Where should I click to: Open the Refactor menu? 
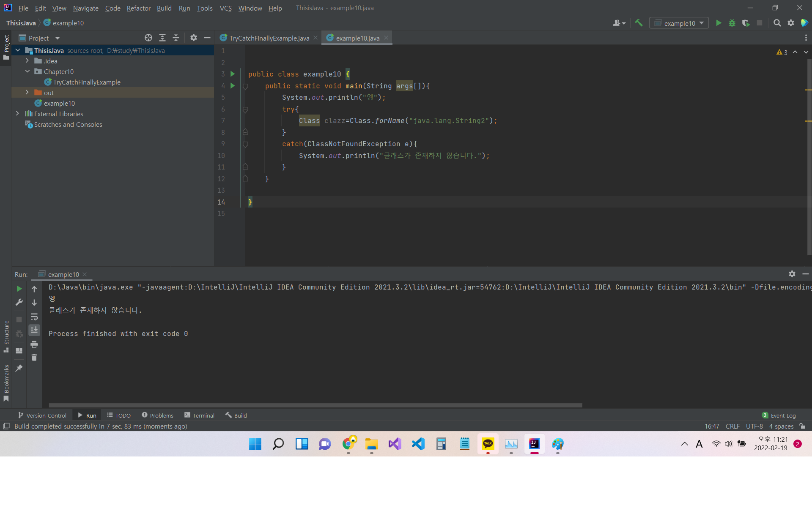(138, 8)
